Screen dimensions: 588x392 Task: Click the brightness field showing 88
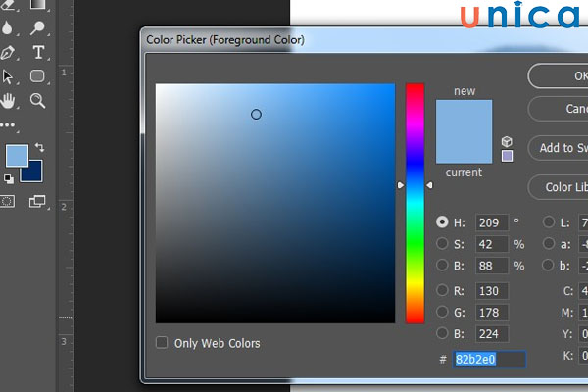(x=492, y=266)
